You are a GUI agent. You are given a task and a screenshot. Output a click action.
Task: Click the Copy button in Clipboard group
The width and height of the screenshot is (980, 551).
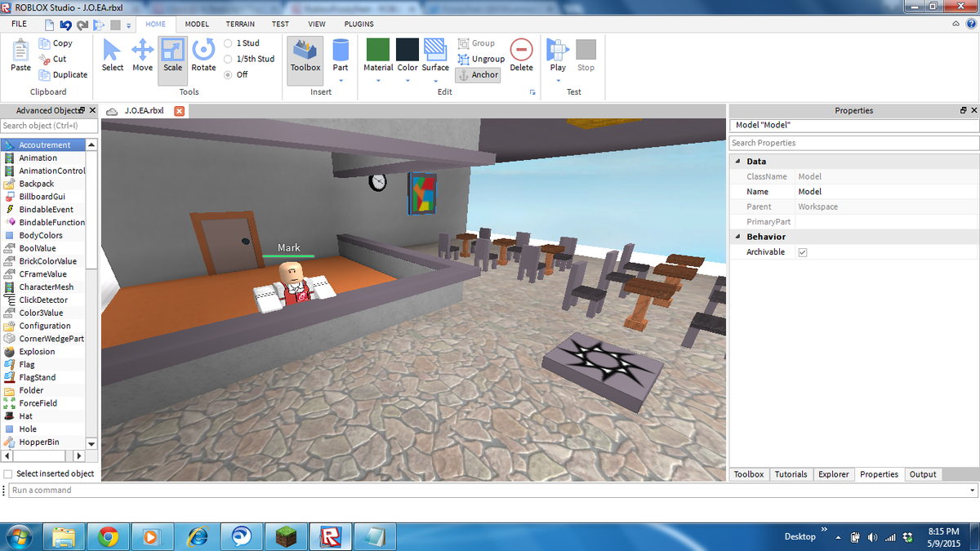(x=56, y=43)
